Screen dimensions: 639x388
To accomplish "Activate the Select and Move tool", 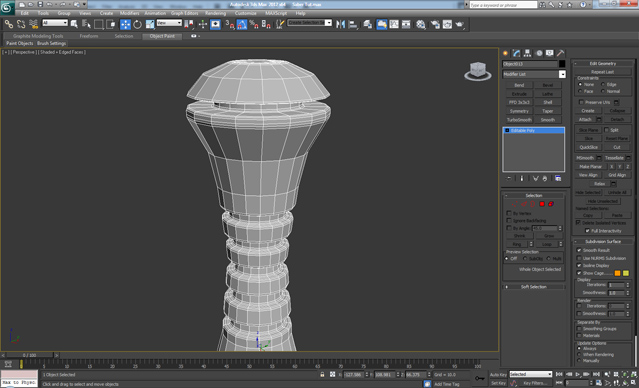I will point(126,24).
